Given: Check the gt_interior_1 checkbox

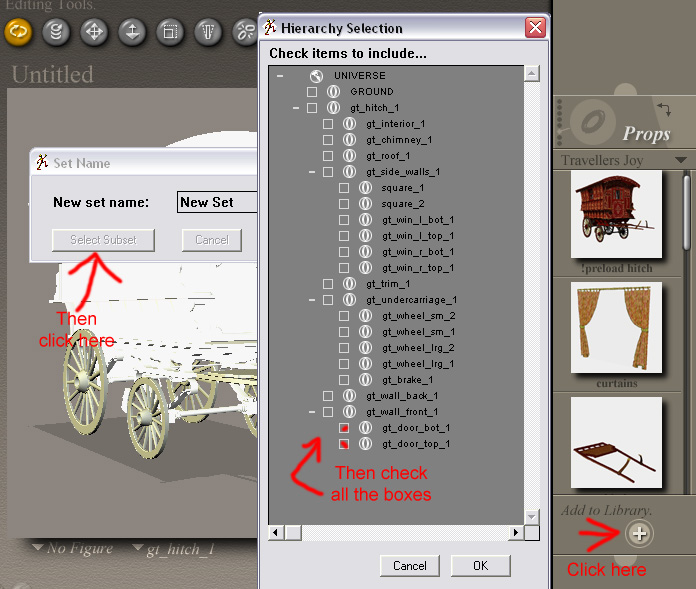Looking at the screenshot, I should tap(328, 124).
